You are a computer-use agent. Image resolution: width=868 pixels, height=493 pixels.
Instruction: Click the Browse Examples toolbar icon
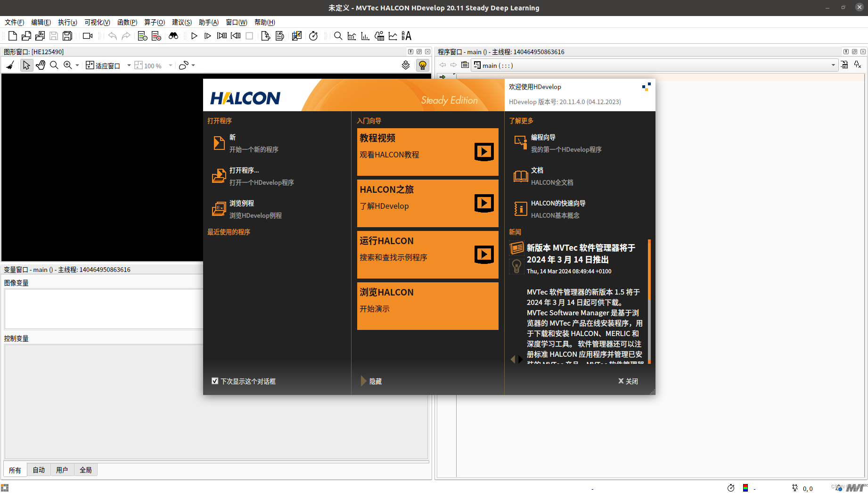(40, 36)
